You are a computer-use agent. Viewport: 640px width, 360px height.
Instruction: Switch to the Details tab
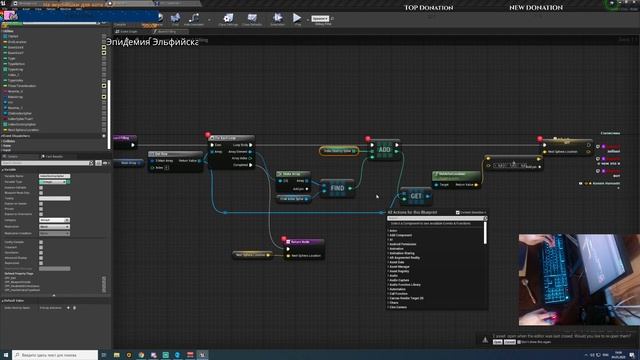tap(11, 157)
